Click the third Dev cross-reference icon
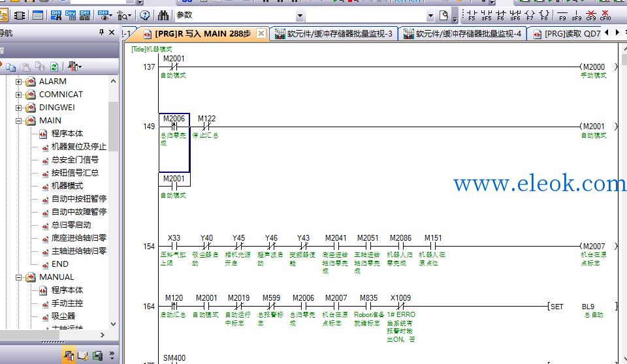The image size is (627, 364). 85,16
